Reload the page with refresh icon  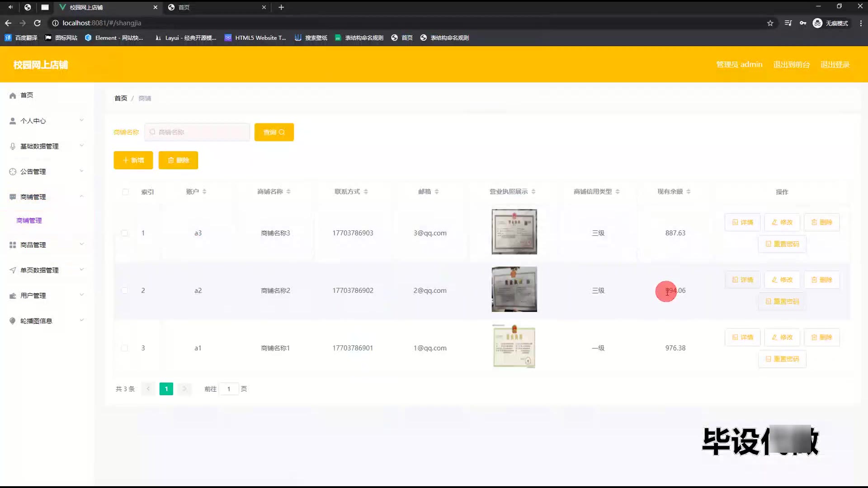tap(38, 23)
